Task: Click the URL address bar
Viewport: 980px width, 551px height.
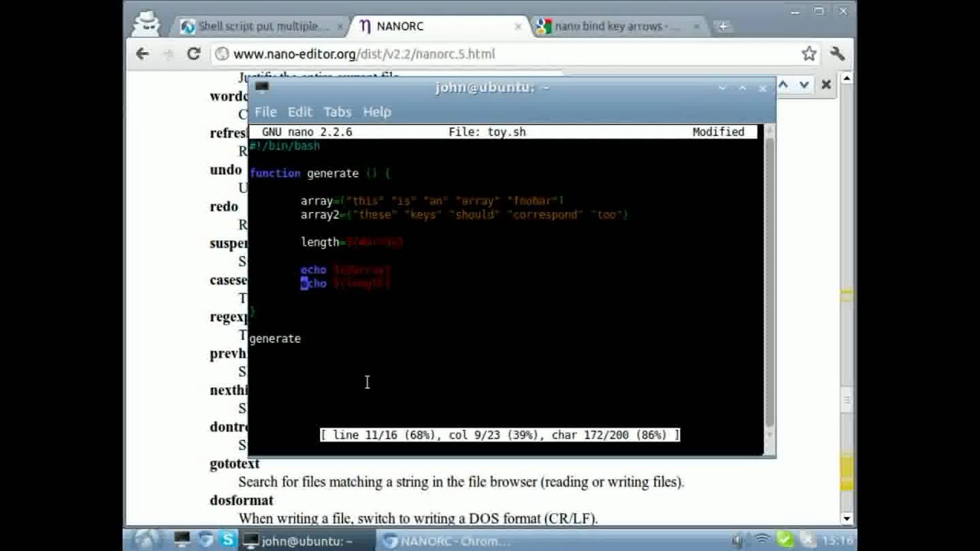Action: pos(505,54)
